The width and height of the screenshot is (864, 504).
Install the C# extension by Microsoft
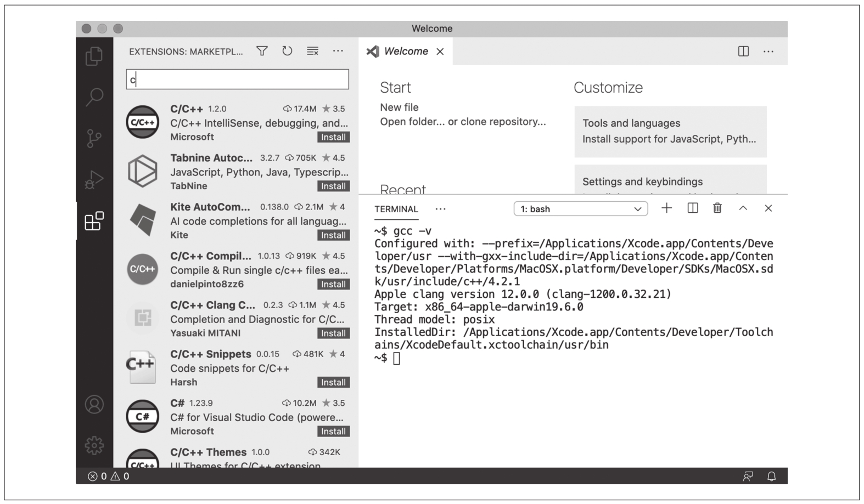pos(333,432)
